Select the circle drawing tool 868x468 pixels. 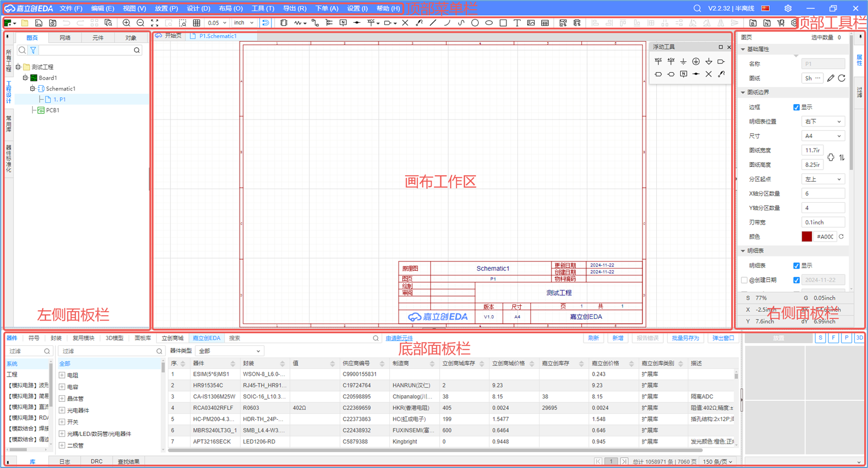pos(475,23)
